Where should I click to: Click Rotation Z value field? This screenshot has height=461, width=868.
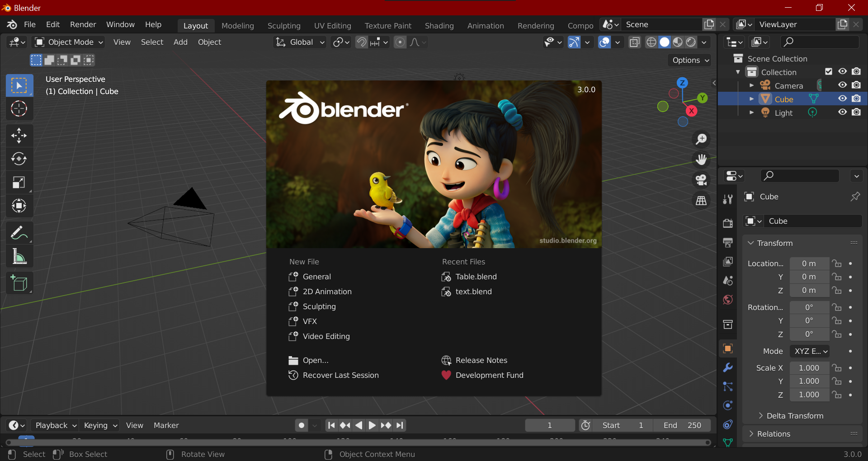809,334
